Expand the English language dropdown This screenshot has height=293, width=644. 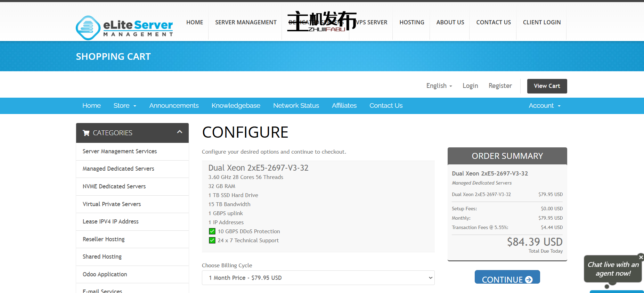439,86
